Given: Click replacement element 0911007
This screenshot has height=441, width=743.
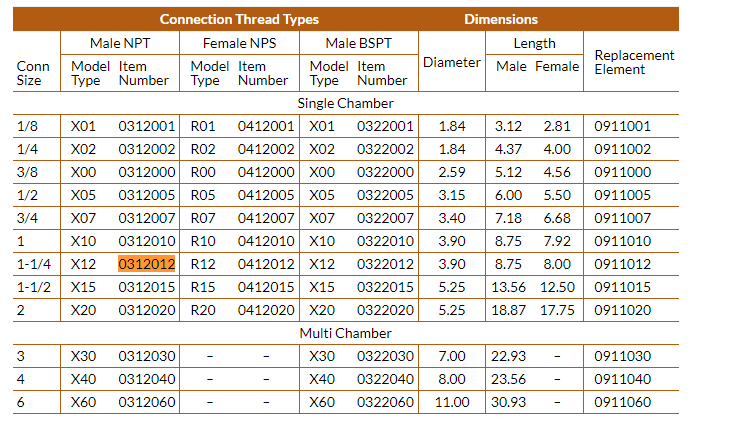Looking at the screenshot, I should tap(623, 218).
